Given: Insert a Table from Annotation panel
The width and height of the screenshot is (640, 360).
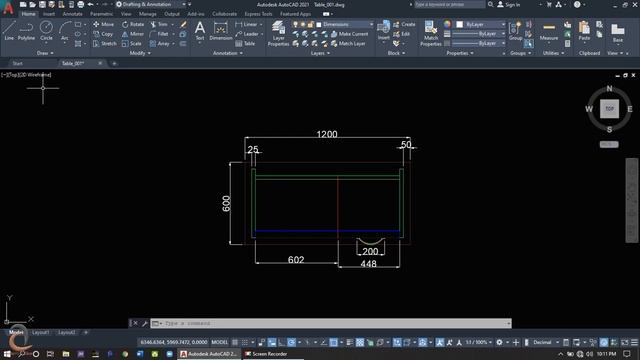Looking at the screenshot, I should pos(245,44).
